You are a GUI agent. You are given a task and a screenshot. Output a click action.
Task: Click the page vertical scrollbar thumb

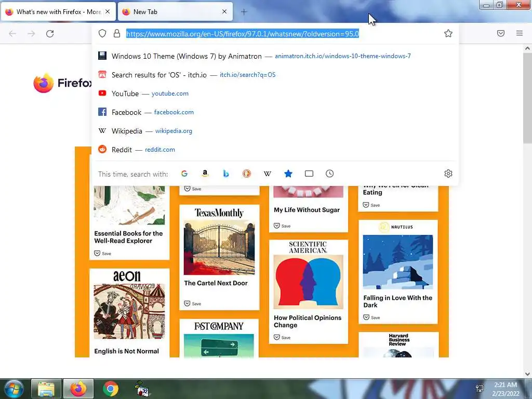(527, 98)
